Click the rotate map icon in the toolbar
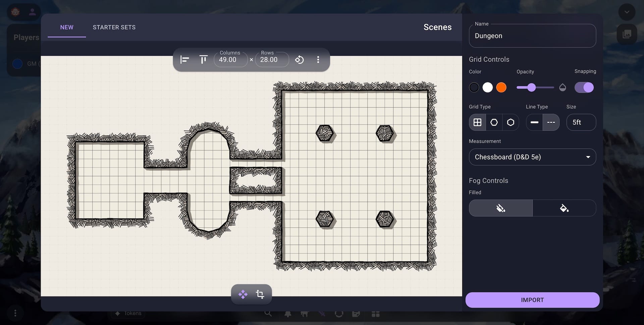 [x=300, y=60]
